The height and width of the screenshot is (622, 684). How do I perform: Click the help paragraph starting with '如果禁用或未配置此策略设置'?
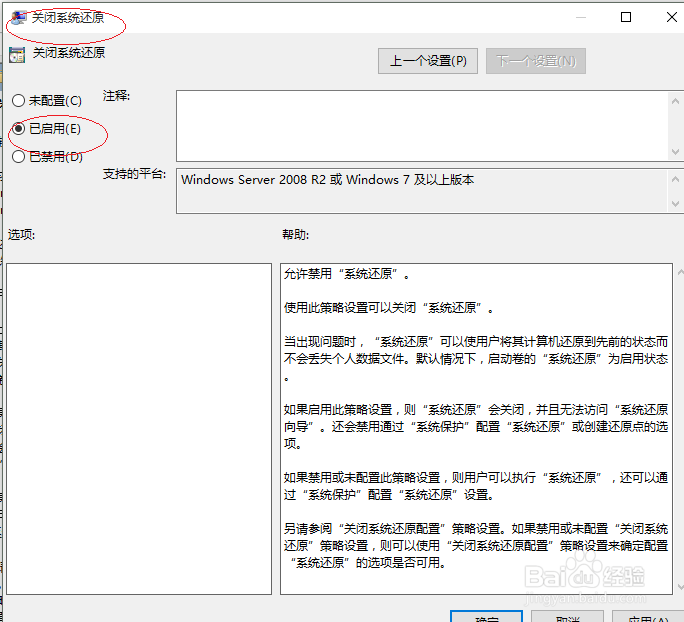click(476, 486)
